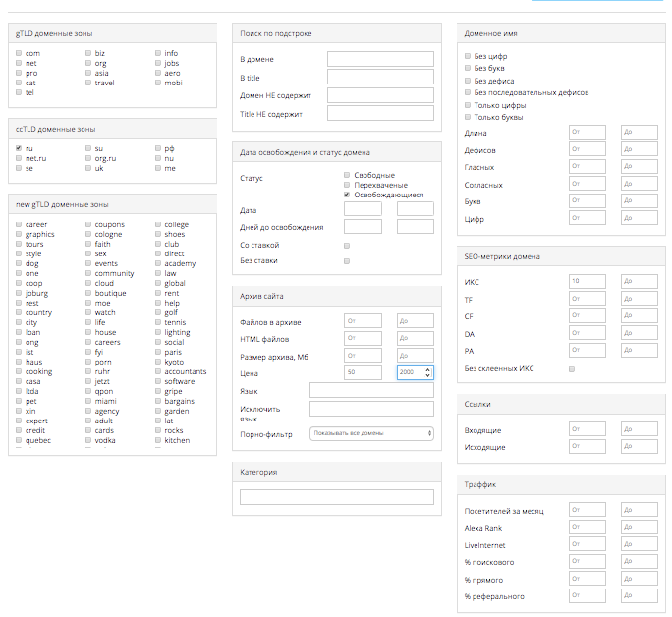Click the Входящие links От field
The height and width of the screenshot is (617, 672).
(588, 430)
